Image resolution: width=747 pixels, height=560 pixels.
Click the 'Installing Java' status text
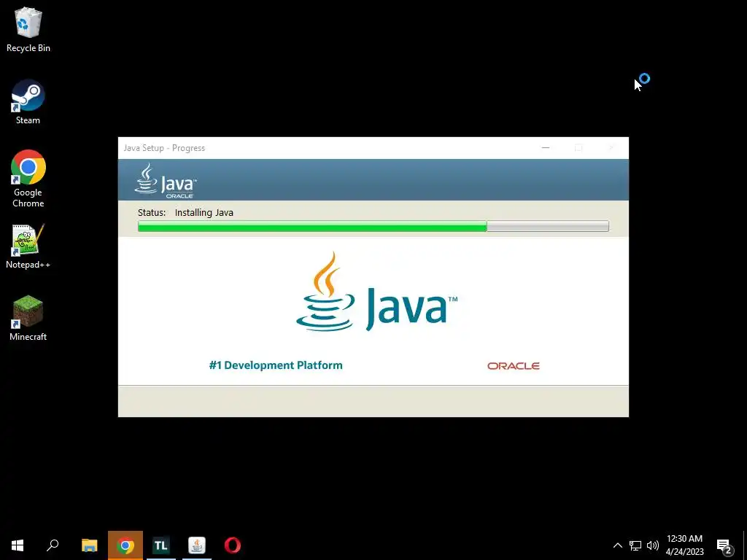click(x=204, y=212)
